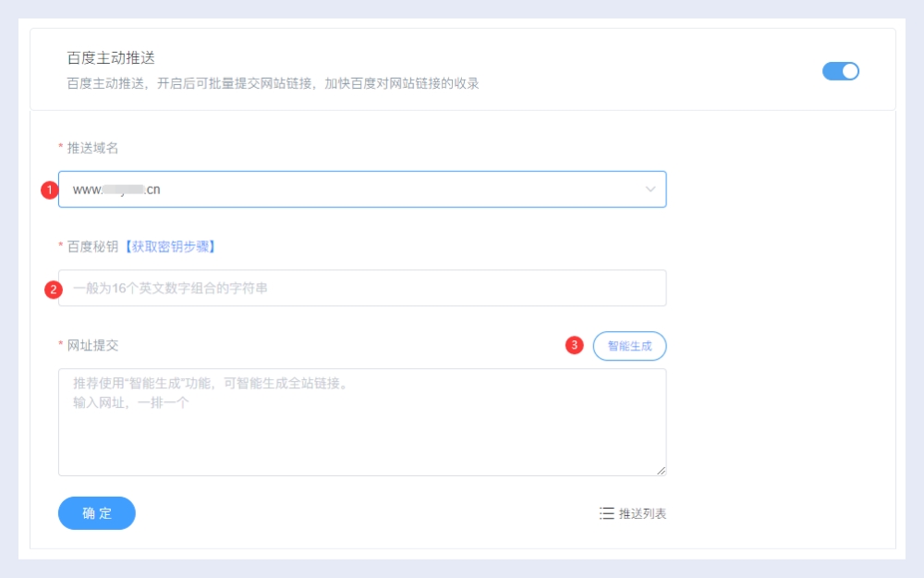This screenshot has height=578, width=924.
Task: Click the 推送域名 field label
Action: coord(92,148)
